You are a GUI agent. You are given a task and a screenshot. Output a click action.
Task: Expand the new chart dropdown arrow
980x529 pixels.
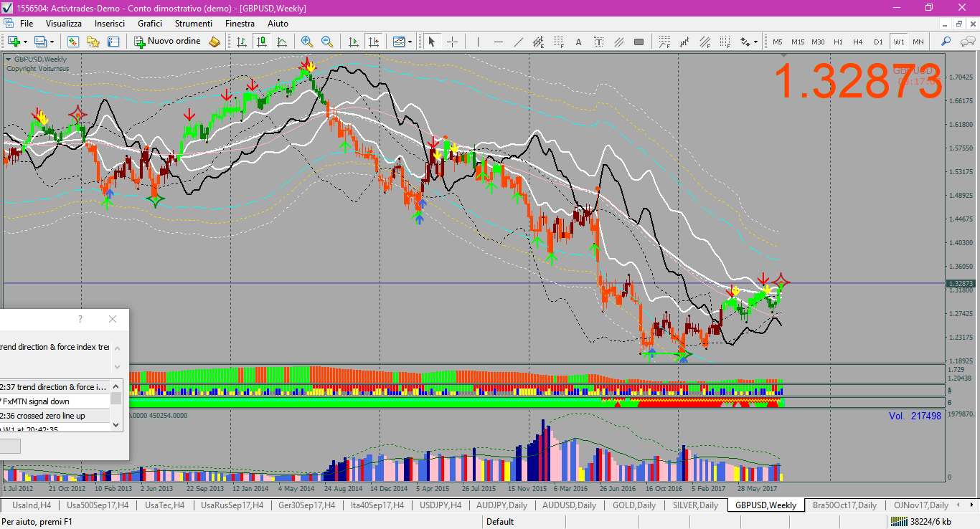(x=25, y=42)
